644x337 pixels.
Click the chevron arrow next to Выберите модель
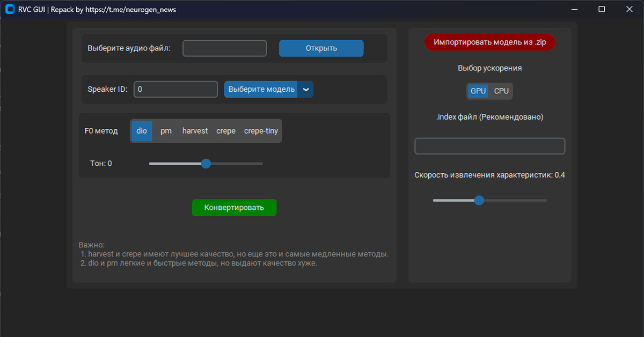[x=305, y=90]
